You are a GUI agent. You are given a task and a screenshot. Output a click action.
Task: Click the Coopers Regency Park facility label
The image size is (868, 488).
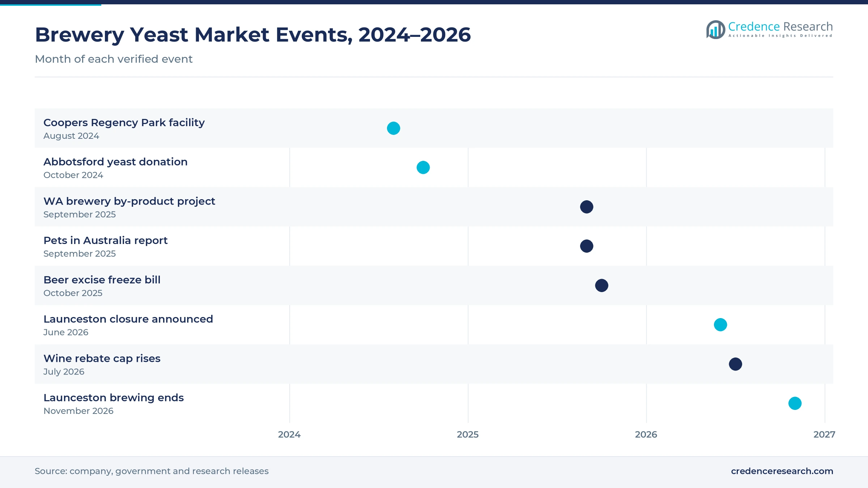tap(124, 123)
